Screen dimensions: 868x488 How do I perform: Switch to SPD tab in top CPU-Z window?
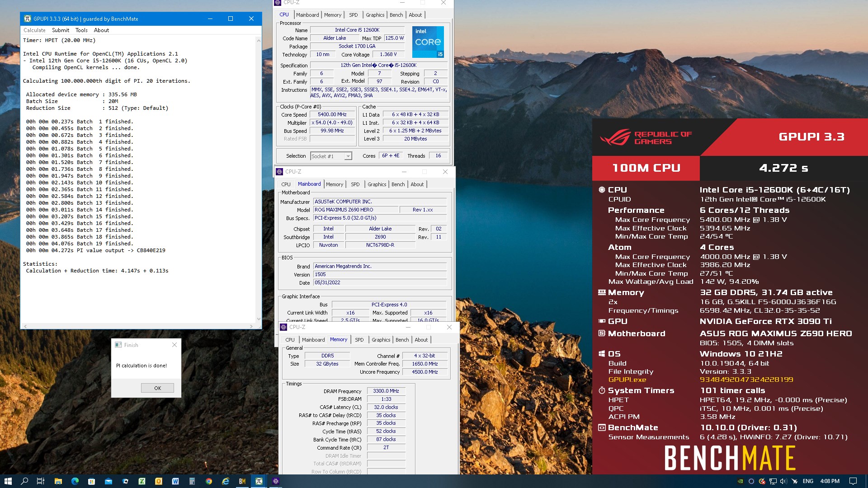(354, 15)
